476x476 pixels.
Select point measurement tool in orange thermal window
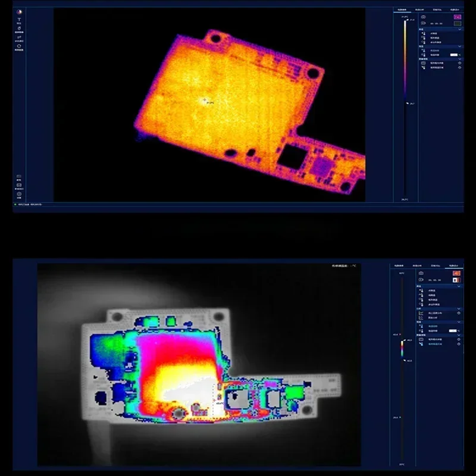[x=424, y=33]
